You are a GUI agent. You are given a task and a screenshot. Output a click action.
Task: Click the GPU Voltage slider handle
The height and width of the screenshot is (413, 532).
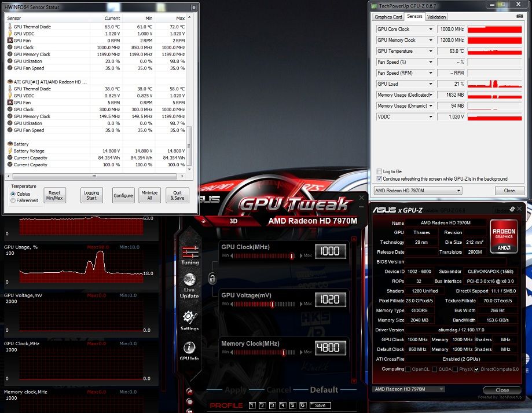click(x=272, y=304)
